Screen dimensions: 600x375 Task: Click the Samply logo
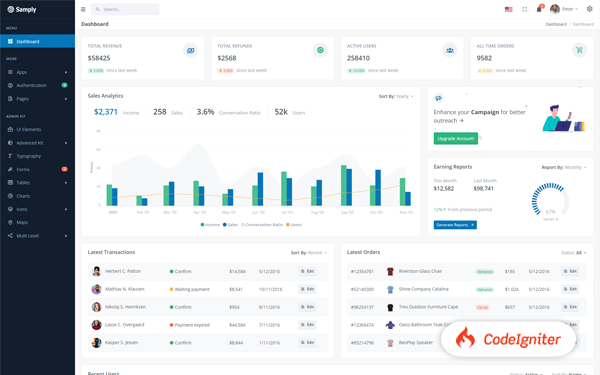coord(22,9)
